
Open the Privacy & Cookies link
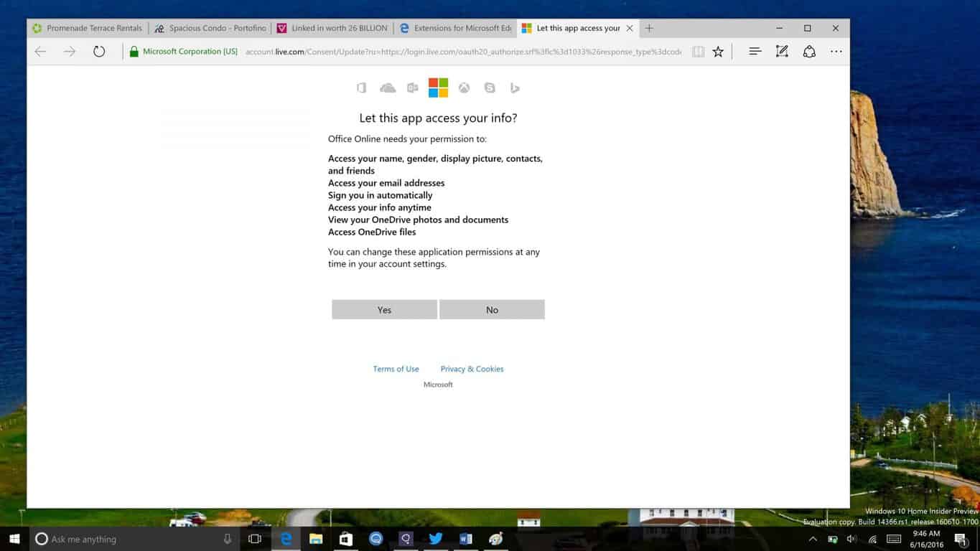(x=472, y=369)
